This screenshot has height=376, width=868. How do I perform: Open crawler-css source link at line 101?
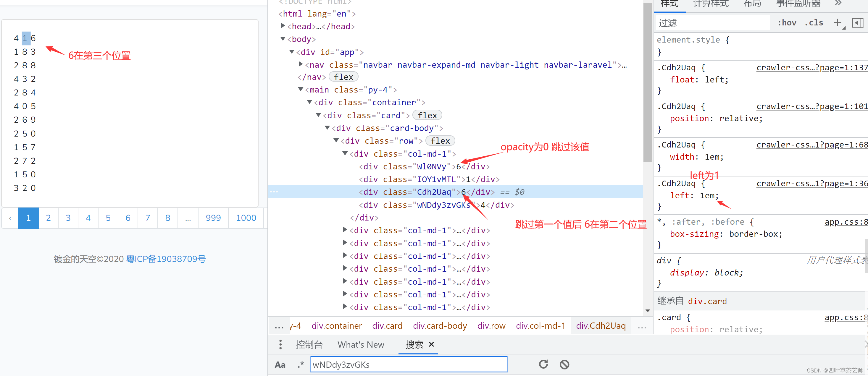[812, 106]
